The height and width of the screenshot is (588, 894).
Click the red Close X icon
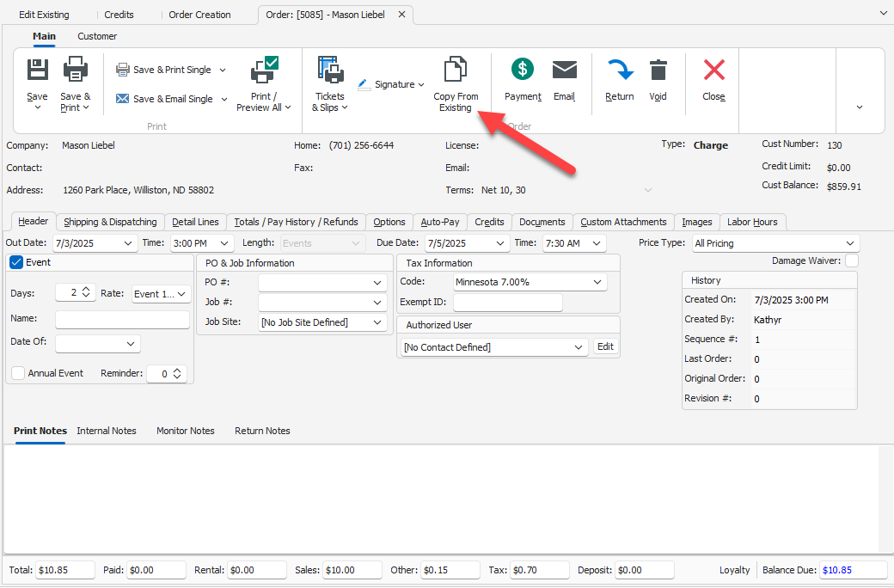713,70
